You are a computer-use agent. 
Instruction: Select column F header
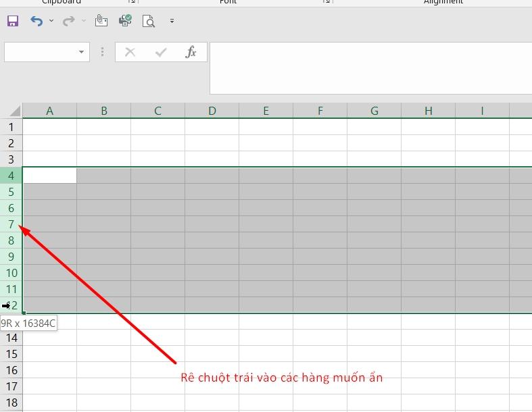click(320, 111)
